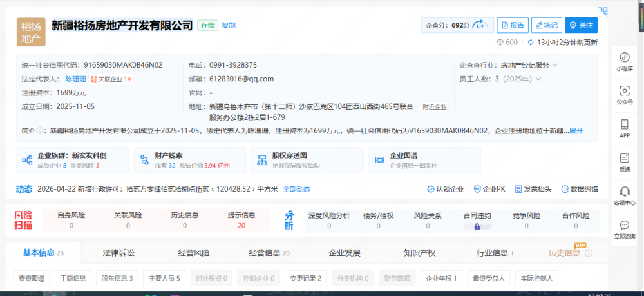Viewport: 644px width, 296px height.
Task: Open 风险关系 analysis item
Action: tap(428, 221)
